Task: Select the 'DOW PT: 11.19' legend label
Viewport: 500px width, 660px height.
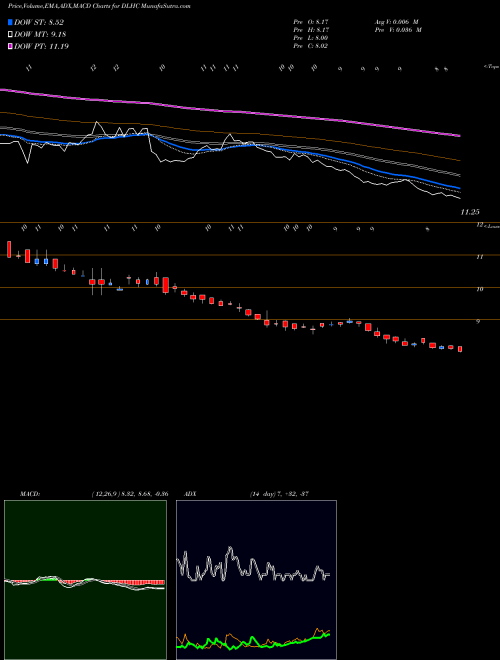Action: [42, 46]
